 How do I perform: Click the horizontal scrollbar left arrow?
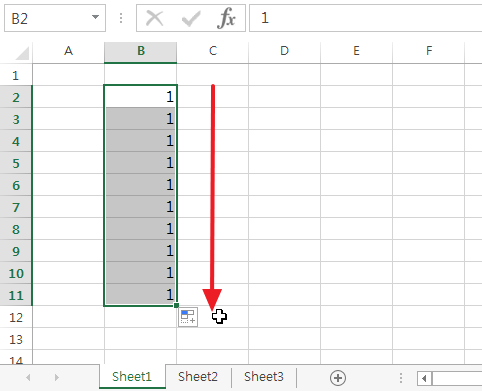(424, 378)
